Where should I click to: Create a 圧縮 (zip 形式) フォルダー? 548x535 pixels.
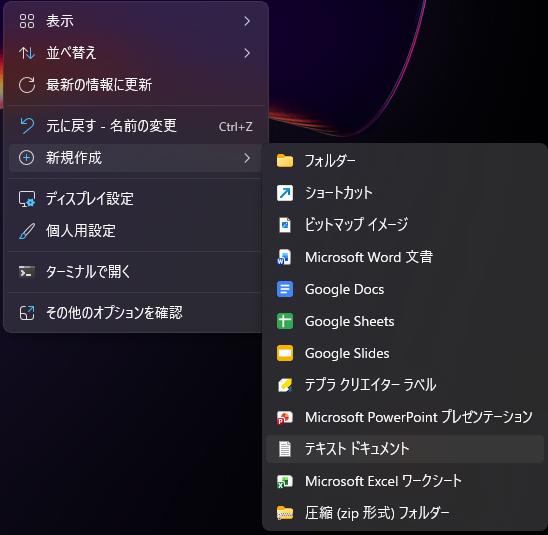(405, 513)
